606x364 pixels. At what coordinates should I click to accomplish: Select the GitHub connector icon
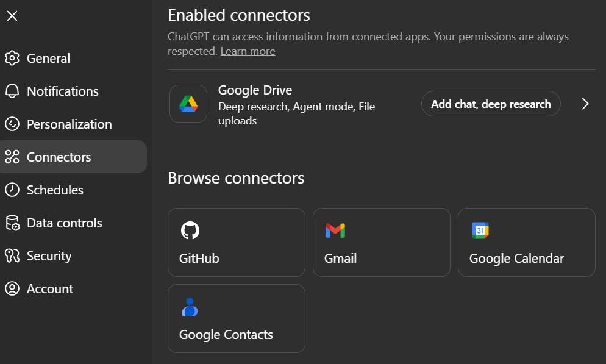[x=190, y=230]
